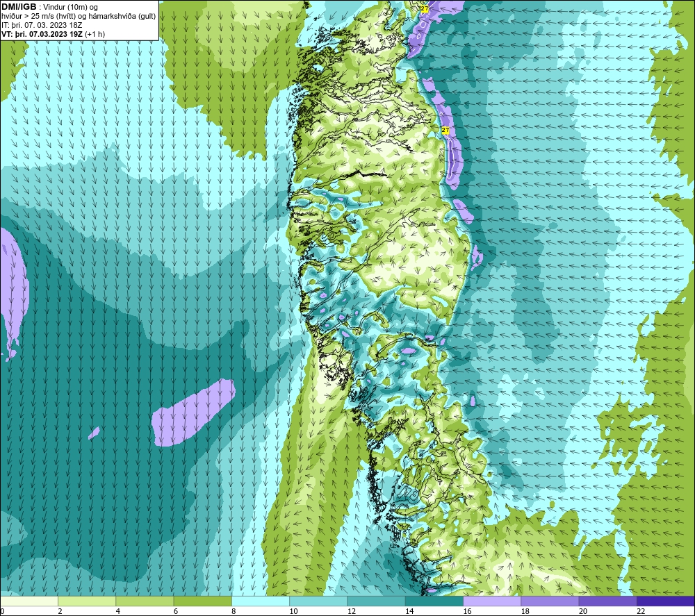Click the '22' value on the legend scale
The height and width of the screenshot is (616, 695).
(641, 612)
